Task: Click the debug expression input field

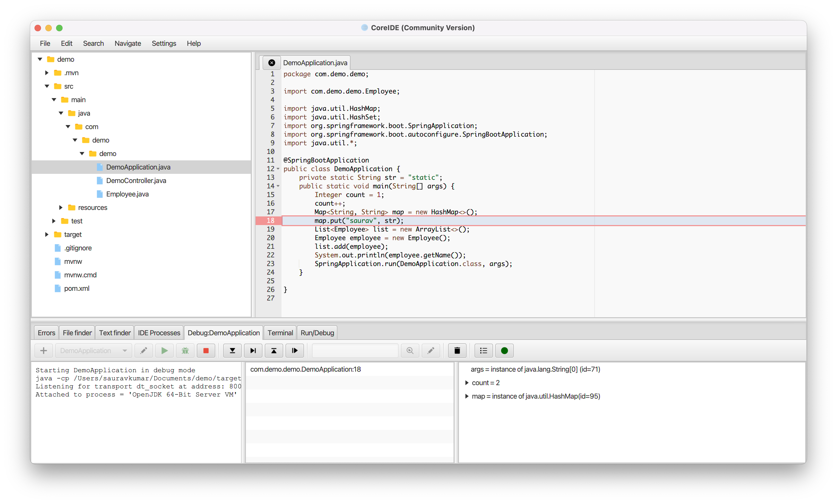Action: [x=355, y=350]
